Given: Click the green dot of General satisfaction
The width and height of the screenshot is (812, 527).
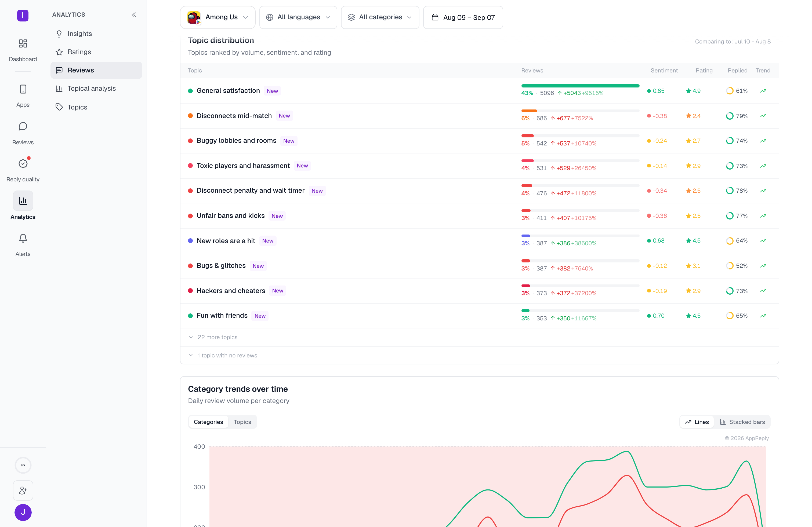Looking at the screenshot, I should (x=190, y=91).
